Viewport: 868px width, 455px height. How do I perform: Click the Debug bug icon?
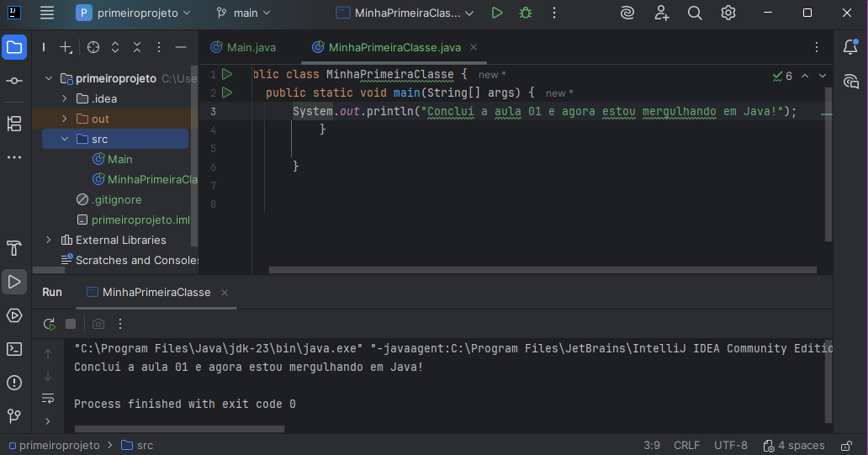pos(526,13)
